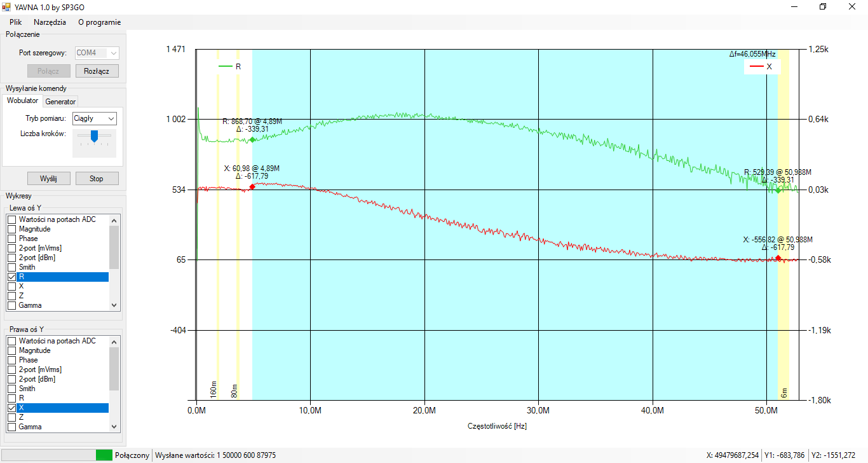The image size is (868, 463).
Task: Click the red X legend line
Action: 756,66
